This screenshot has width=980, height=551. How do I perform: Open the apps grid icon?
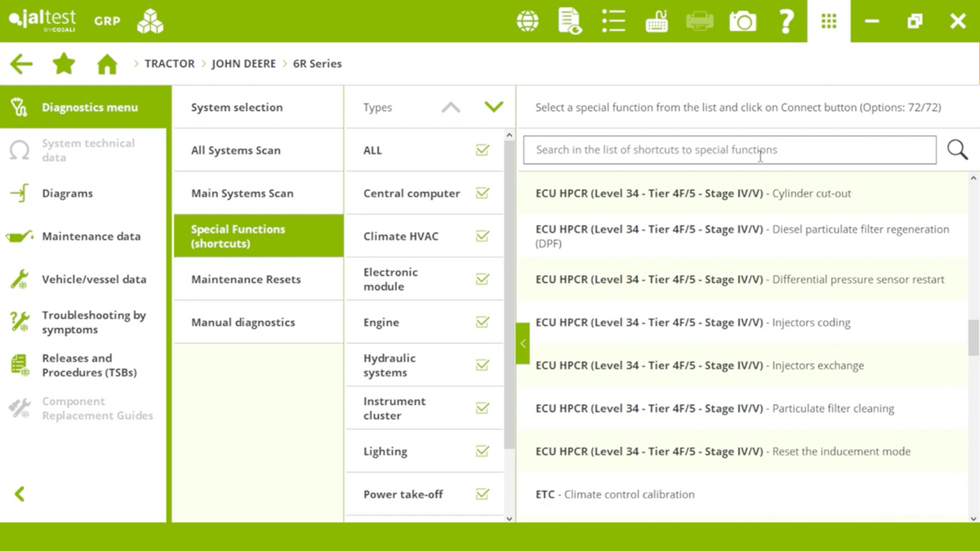[x=829, y=21]
